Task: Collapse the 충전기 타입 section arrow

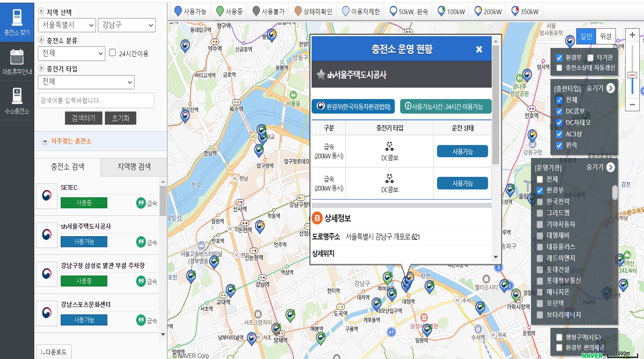Action: point(41,68)
